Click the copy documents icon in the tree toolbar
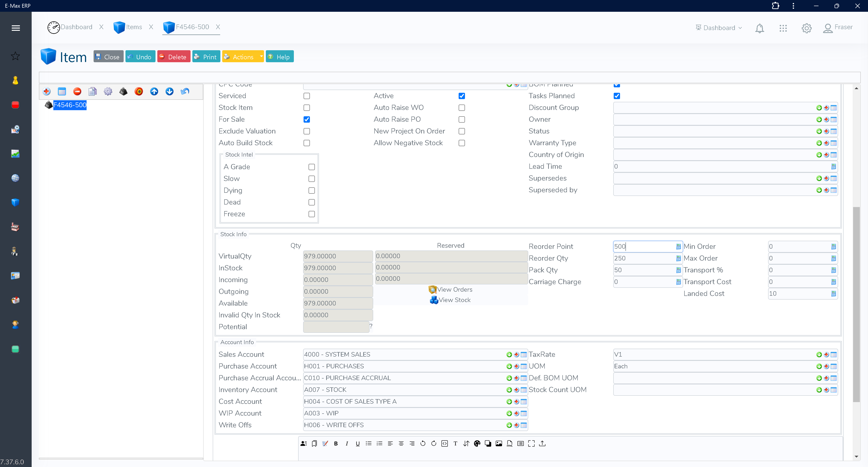 pos(93,91)
